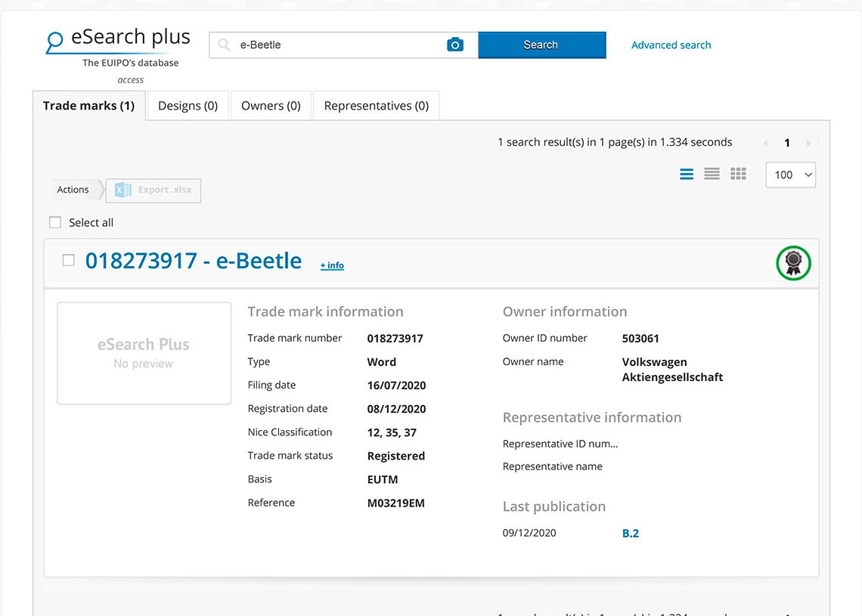Viewport: 862px width, 616px height.
Task: Click the Excel icon for export
Action: click(123, 190)
